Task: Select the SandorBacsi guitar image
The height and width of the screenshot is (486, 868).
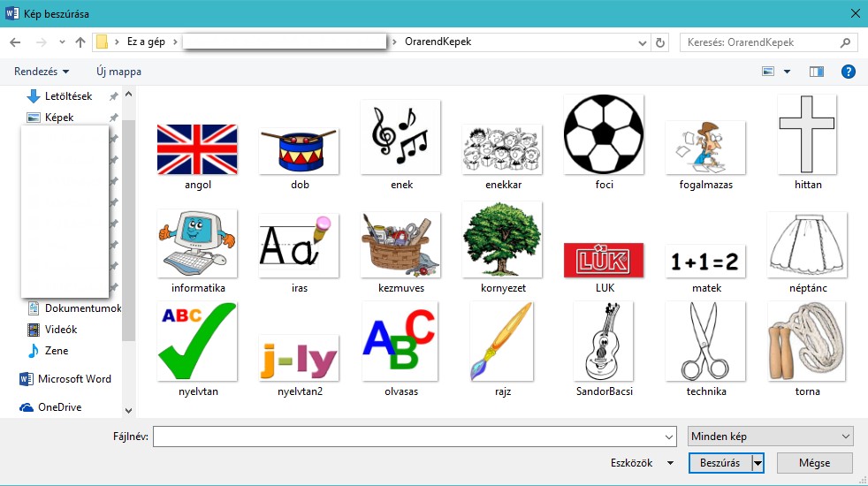Action: 604,342
